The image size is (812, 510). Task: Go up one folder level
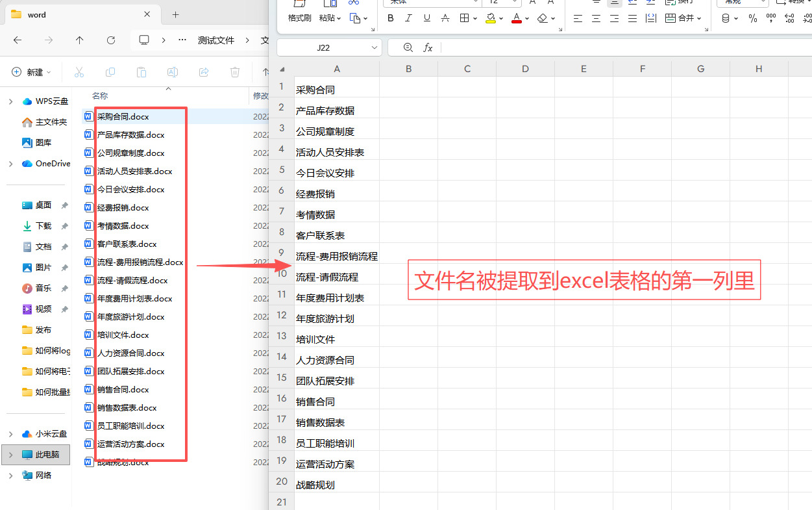[79, 40]
